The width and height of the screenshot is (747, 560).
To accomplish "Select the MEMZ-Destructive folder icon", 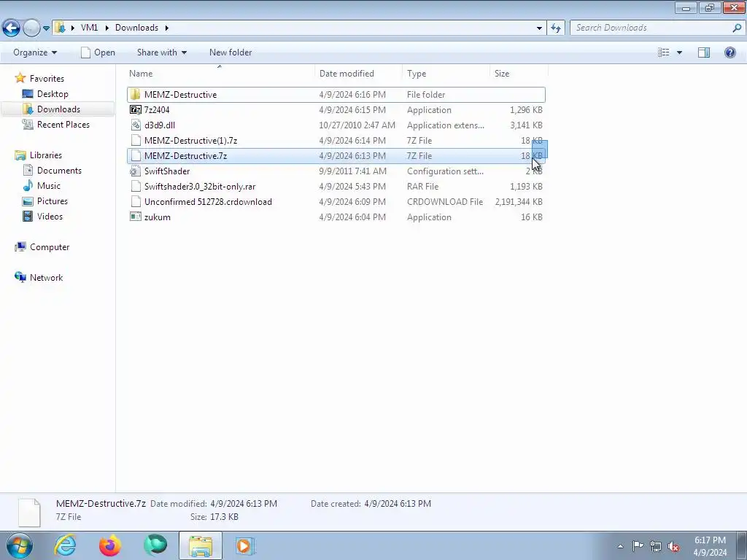I will [136, 94].
